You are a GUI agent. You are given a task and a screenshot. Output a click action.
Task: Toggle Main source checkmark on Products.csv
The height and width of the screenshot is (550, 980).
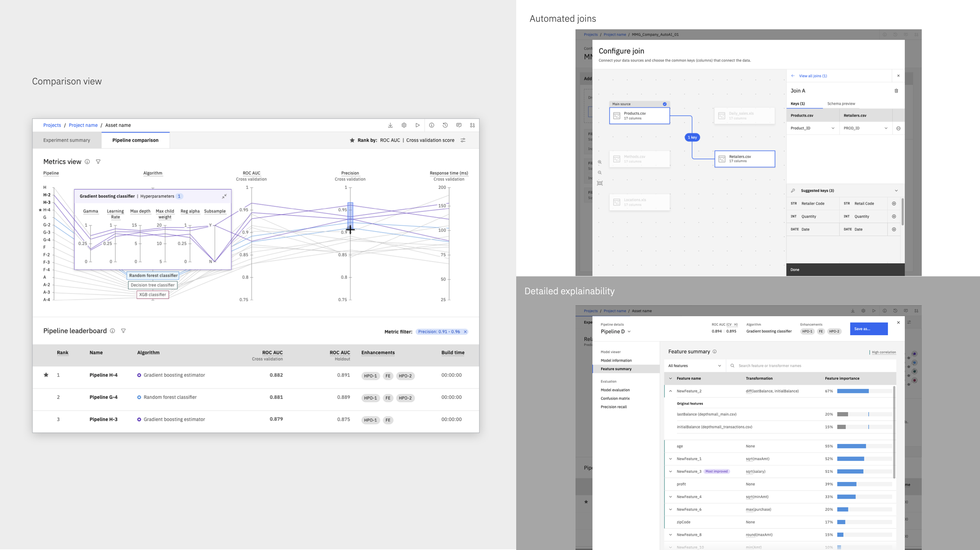664,104
